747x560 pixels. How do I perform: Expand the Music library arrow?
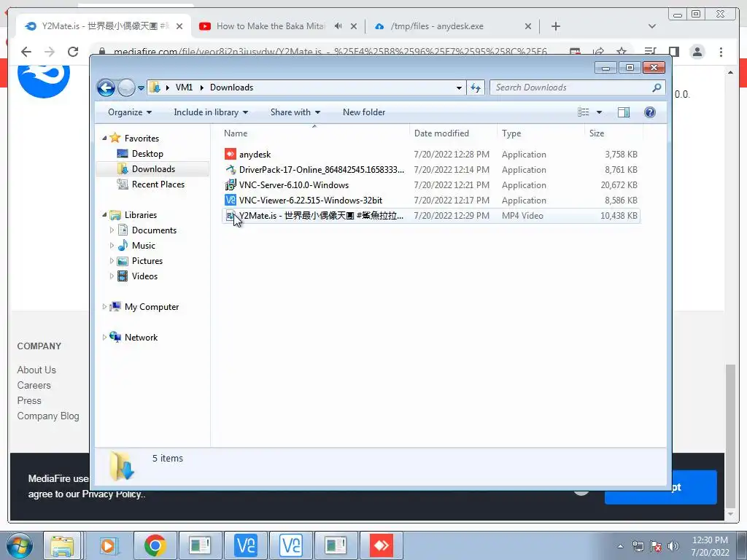pos(112,246)
